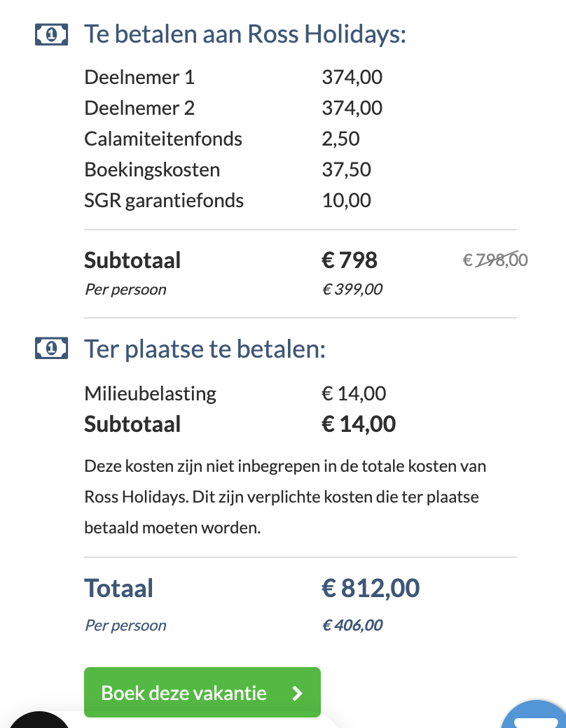The height and width of the screenshot is (728, 566).
Task: Click the SGR garantiefonds label
Action: 164,200
